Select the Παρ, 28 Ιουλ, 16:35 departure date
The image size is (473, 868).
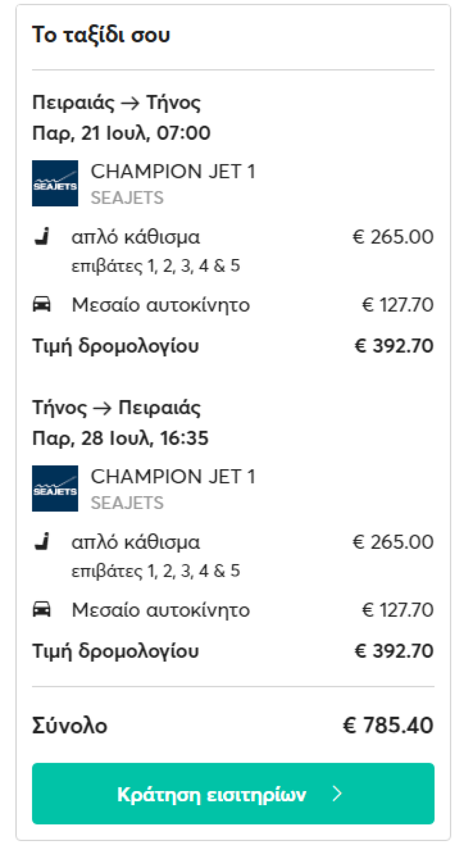[x=120, y=438]
